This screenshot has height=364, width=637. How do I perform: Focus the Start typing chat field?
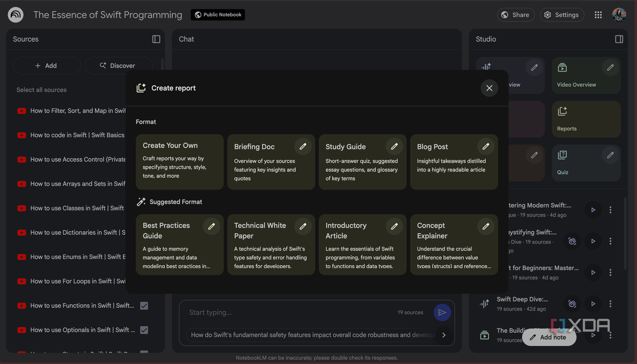[289, 312]
